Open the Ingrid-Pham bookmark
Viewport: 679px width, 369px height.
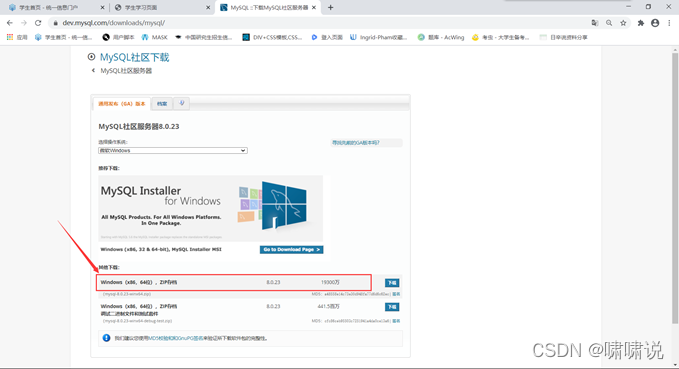pyautogui.click(x=379, y=37)
